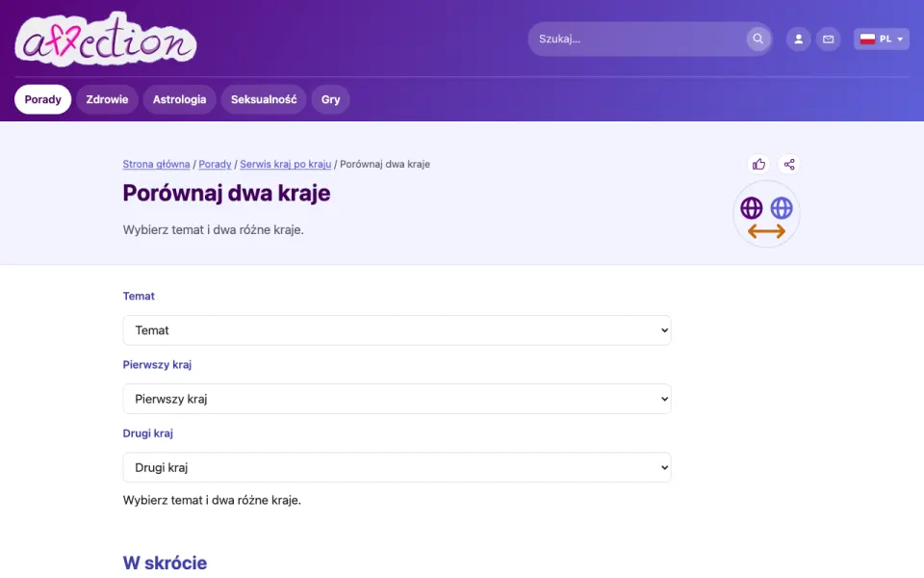Click the Pierwszy kraj field label
The height and width of the screenshot is (578, 924).
[157, 364]
